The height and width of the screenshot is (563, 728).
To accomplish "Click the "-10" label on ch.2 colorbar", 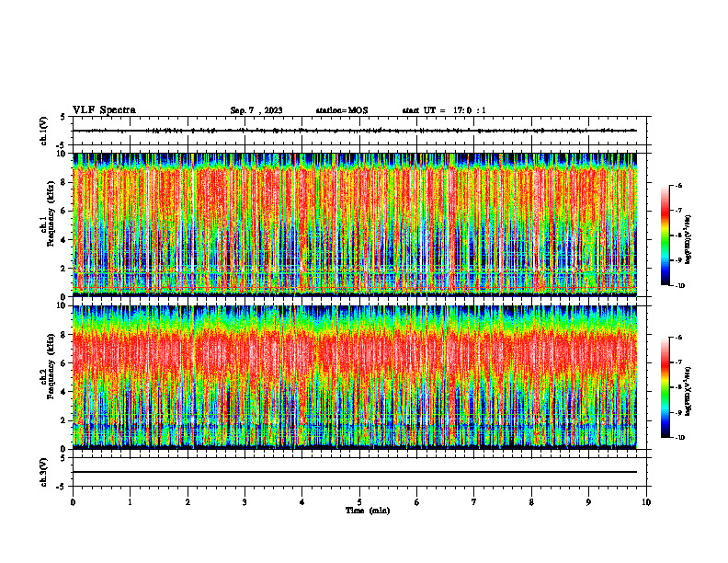I will (x=679, y=438).
